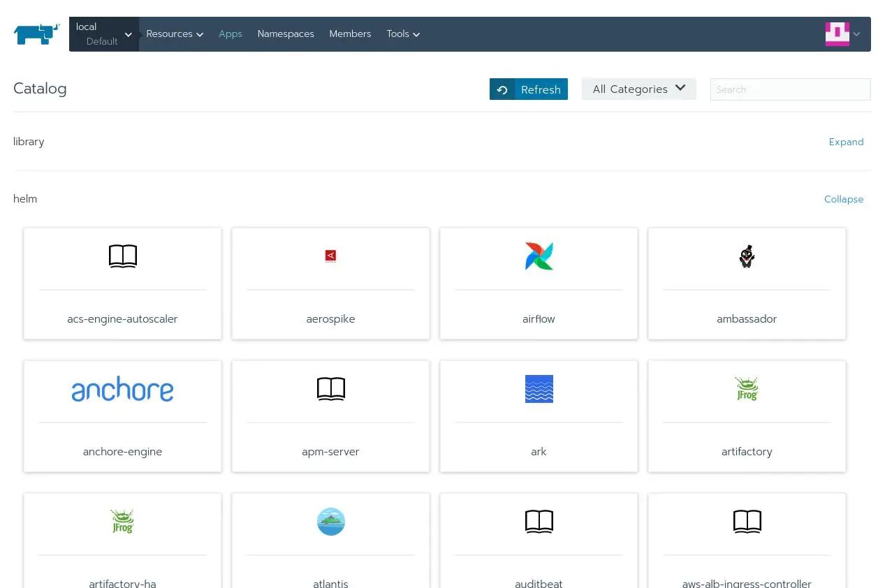Viewport: 885px width, 588px height.
Task: Open the apm-server chart name
Action: pyautogui.click(x=331, y=451)
